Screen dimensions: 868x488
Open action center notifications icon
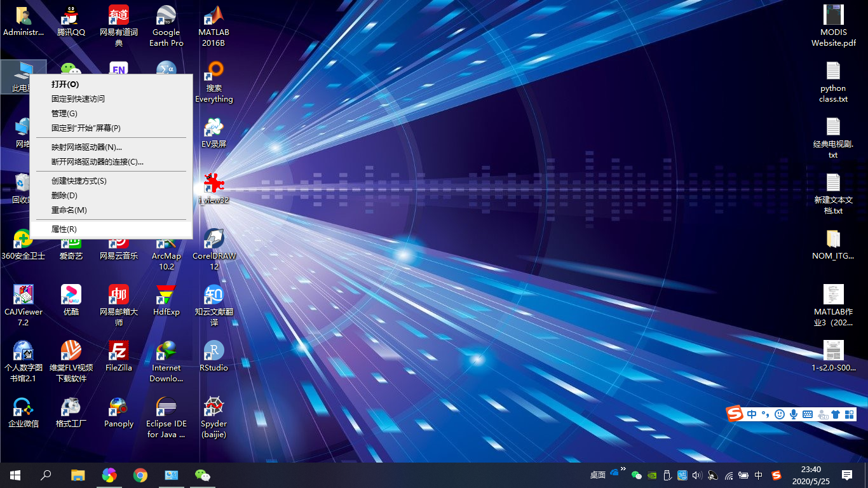tap(847, 475)
